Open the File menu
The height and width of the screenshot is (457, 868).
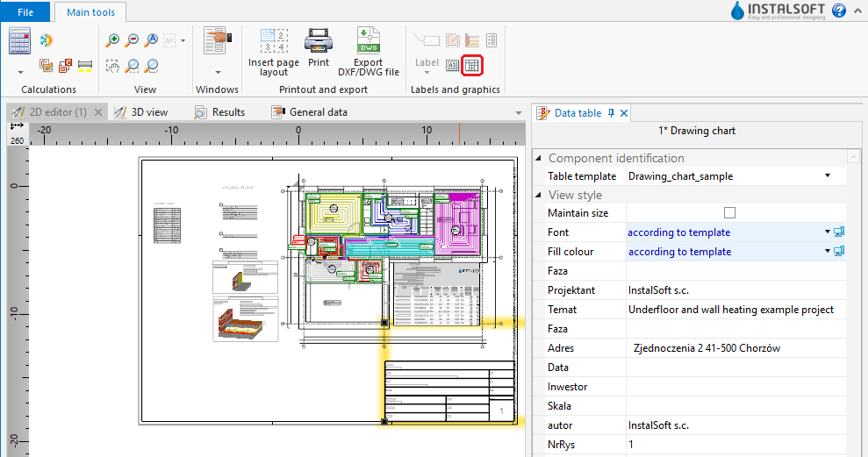point(25,12)
